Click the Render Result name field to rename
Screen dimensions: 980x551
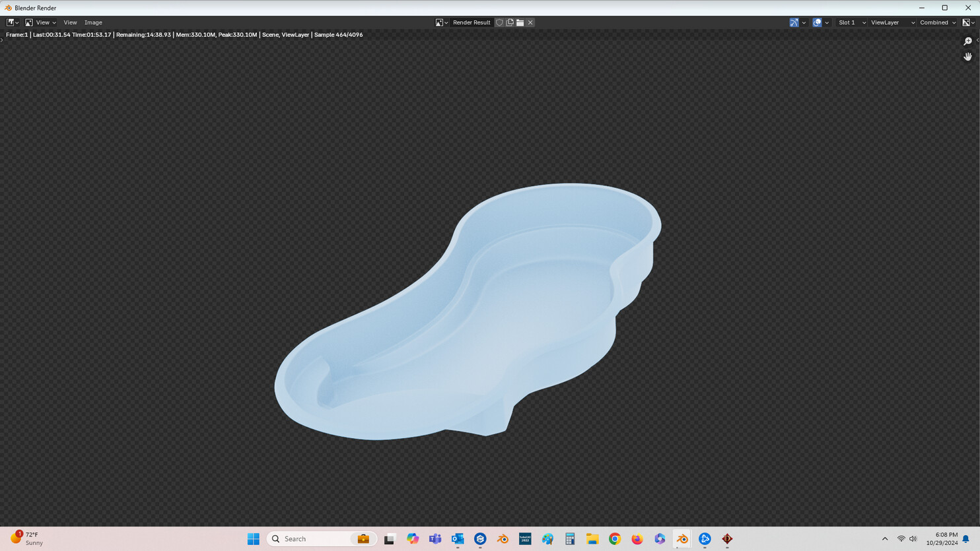tap(472, 22)
